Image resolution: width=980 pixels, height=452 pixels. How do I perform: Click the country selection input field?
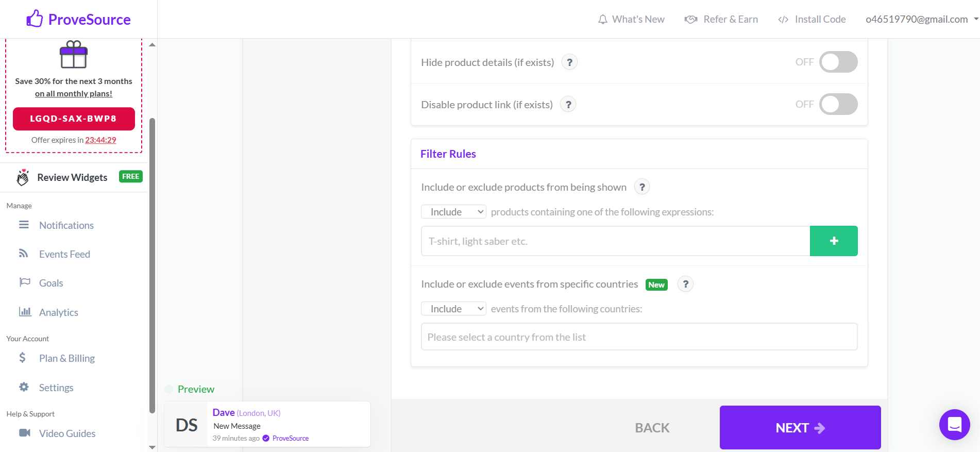point(639,337)
